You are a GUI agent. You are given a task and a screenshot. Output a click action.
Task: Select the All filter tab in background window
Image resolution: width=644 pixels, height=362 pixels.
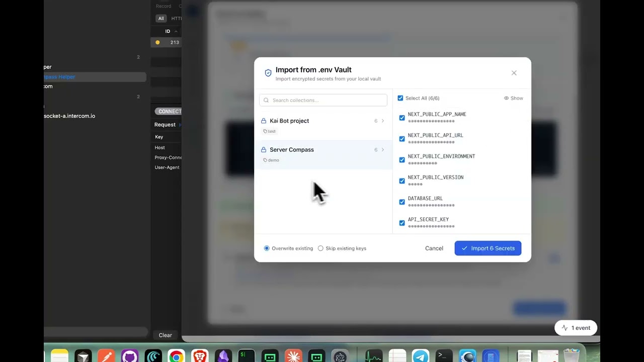click(161, 19)
